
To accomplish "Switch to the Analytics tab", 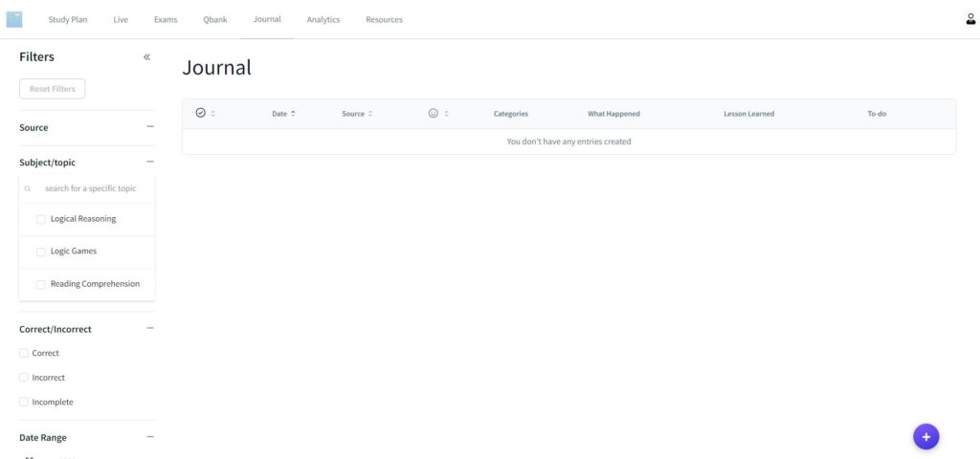I will [323, 20].
